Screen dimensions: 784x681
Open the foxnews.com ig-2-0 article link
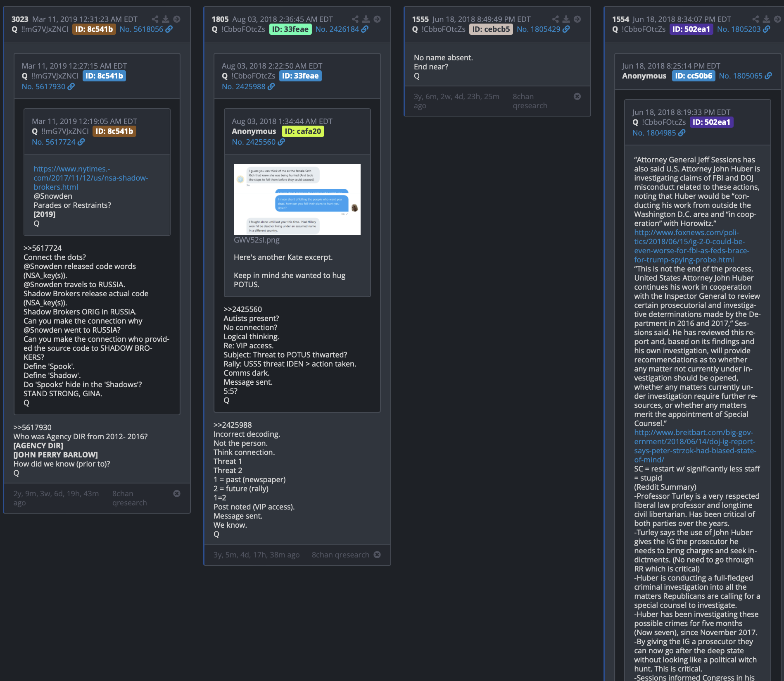[692, 246]
